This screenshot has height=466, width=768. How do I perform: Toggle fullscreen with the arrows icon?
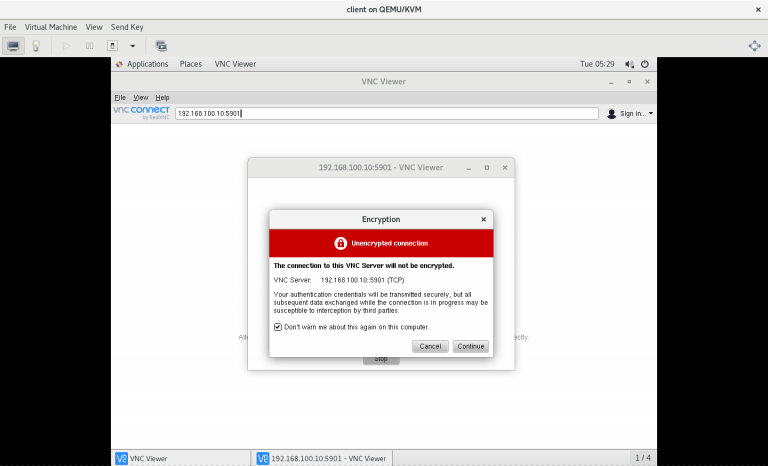coord(754,46)
